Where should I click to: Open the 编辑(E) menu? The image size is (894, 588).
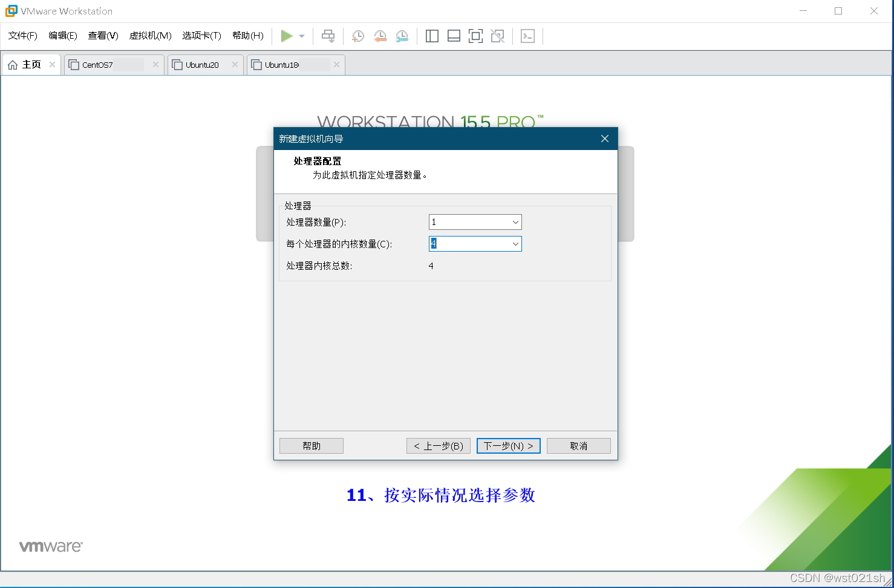[x=63, y=36]
